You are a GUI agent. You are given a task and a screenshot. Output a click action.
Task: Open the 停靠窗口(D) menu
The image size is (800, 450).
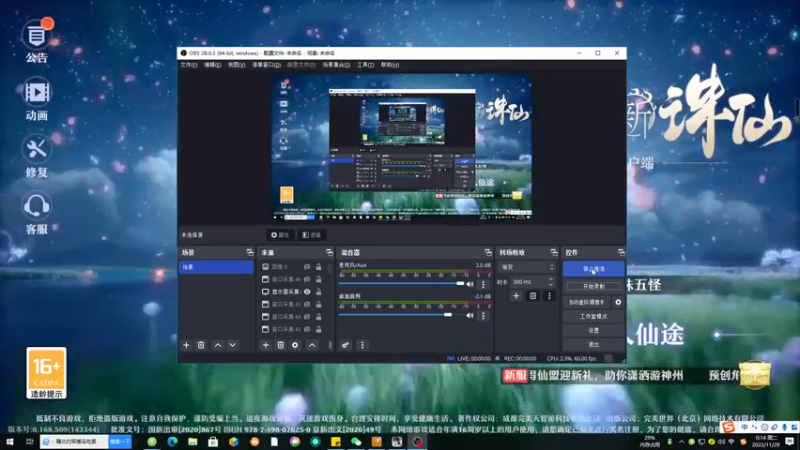[x=266, y=65]
